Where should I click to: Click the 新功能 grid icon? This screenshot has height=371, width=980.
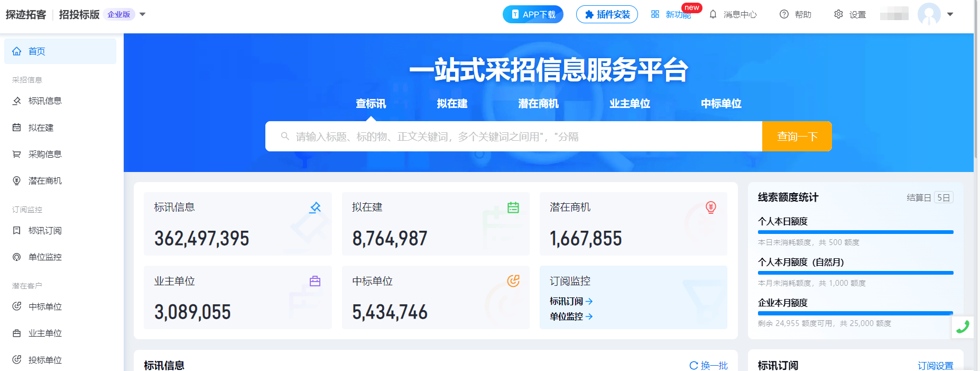click(655, 14)
